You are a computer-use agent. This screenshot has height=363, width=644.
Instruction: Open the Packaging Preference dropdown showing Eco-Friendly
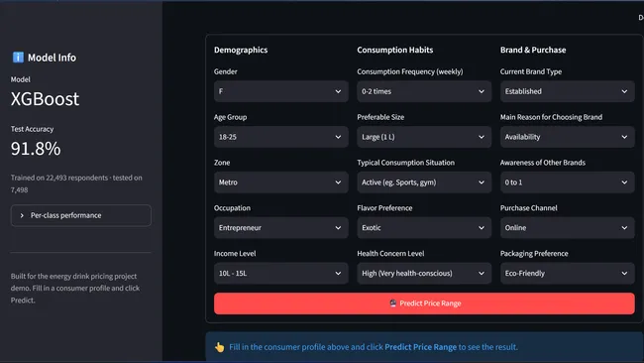(567, 274)
